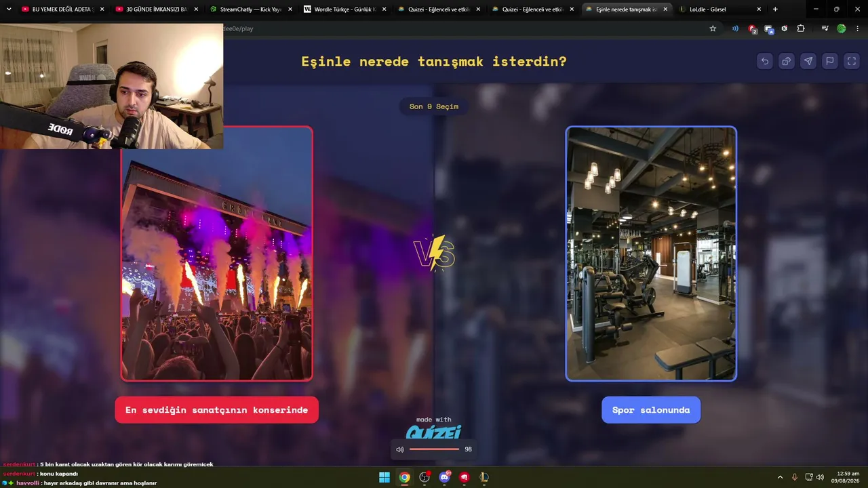
Task: Open the media control toolbar icon
Action: tap(825, 28)
